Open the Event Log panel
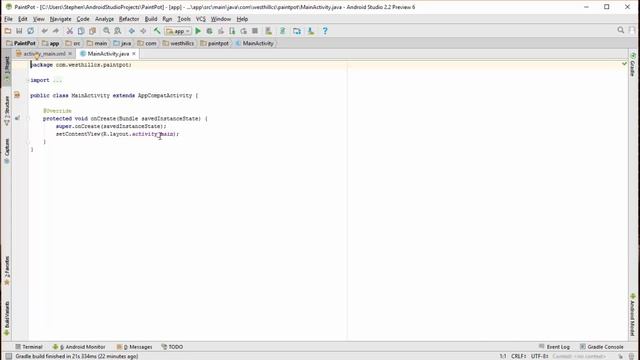The height and width of the screenshot is (360, 640). click(x=554, y=347)
